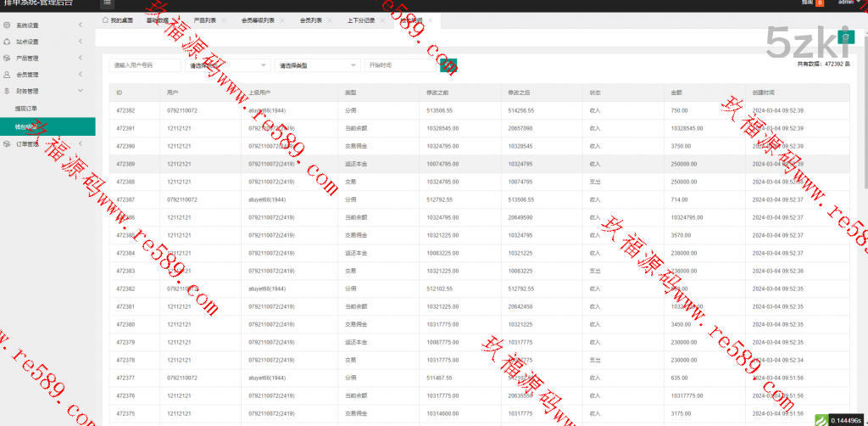Toggle the sidebar with the hamburger icon

pos(107,3)
